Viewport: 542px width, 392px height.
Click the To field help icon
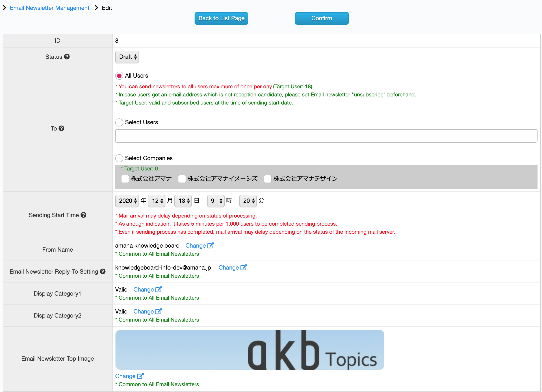(62, 128)
